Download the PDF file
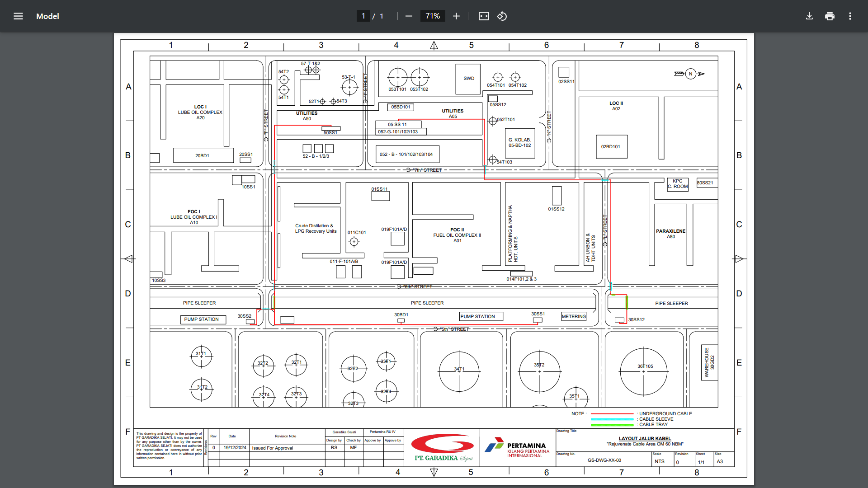The image size is (868, 488). tap(809, 16)
